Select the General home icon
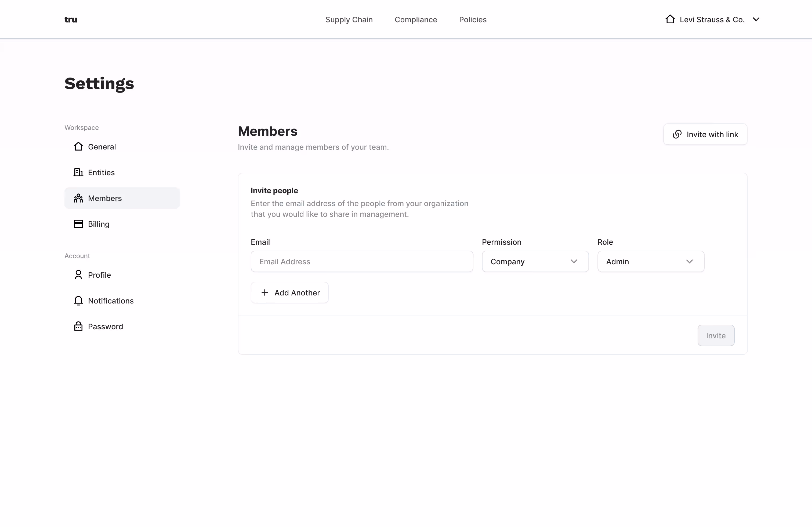Image resolution: width=812 pixels, height=527 pixels. coord(78,147)
